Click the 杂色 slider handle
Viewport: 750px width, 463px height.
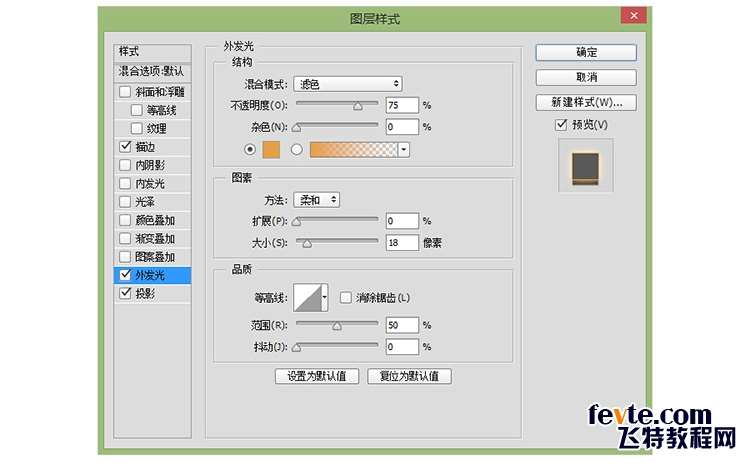tap(297, 128)
